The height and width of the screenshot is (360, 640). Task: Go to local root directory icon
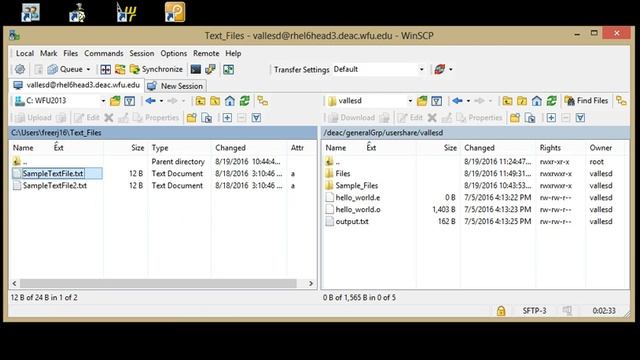pyautogui.click(x=215, y=101)
